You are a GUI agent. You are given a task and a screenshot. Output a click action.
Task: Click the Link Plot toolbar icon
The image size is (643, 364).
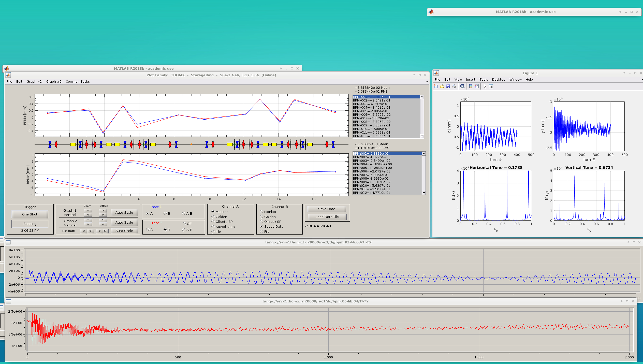click(x=462, y=86)
